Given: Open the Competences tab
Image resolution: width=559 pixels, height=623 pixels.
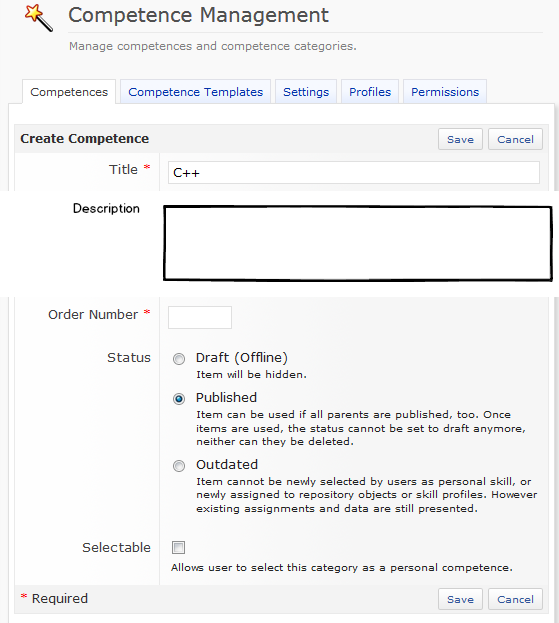Looking at the screenshot, I should (69, 92).
